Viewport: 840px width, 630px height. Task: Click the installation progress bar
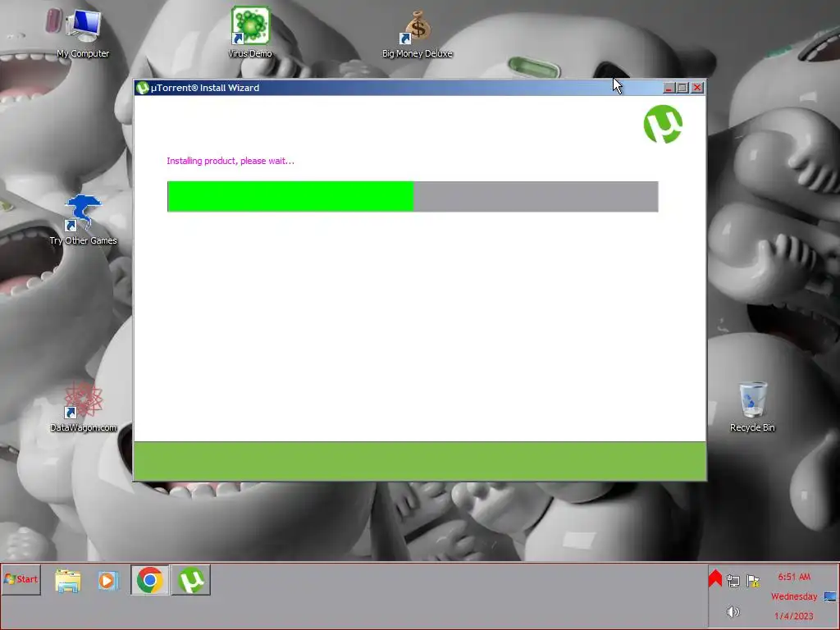point(413,197)
